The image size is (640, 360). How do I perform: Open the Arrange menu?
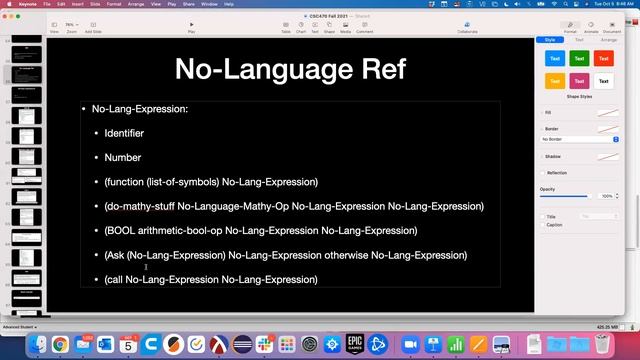(136, 4)
